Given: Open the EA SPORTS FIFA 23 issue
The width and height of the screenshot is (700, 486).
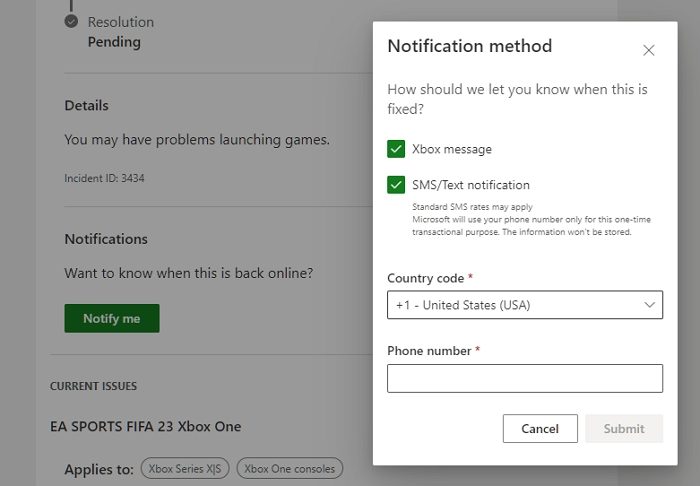Looking at the screenshot, I should [x=146, y=426].
